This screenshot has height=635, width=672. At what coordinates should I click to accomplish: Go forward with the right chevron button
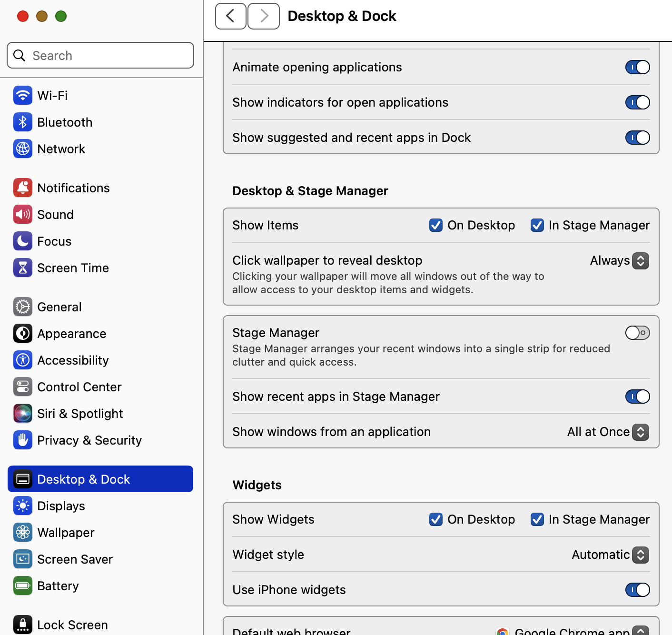[x=264, y=16]
